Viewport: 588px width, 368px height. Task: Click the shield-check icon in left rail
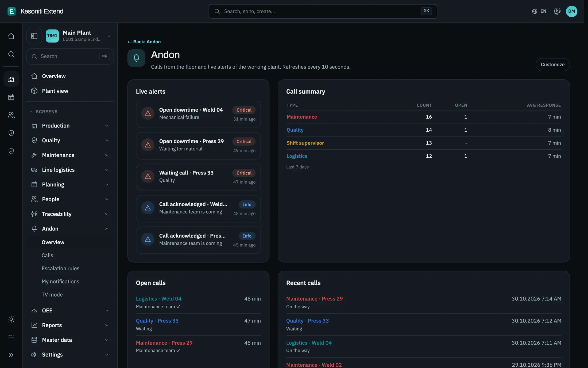[x=11, y=151]
